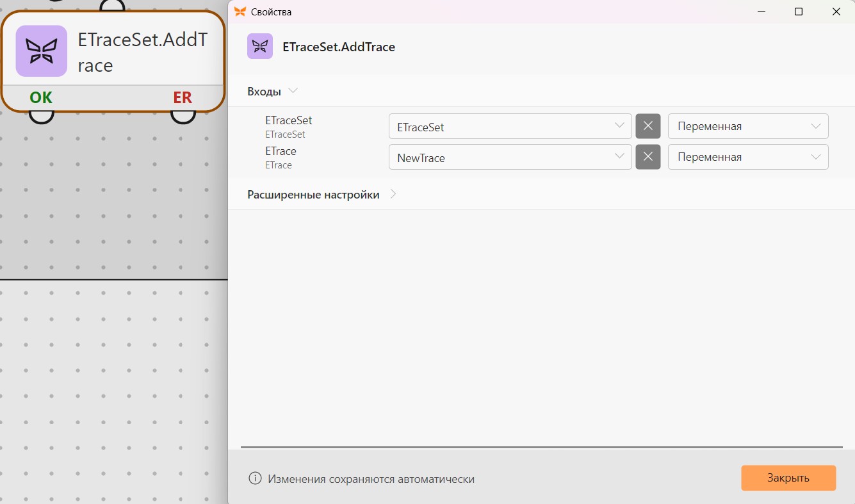Clear the ETraceSet input value

point(647,126)
